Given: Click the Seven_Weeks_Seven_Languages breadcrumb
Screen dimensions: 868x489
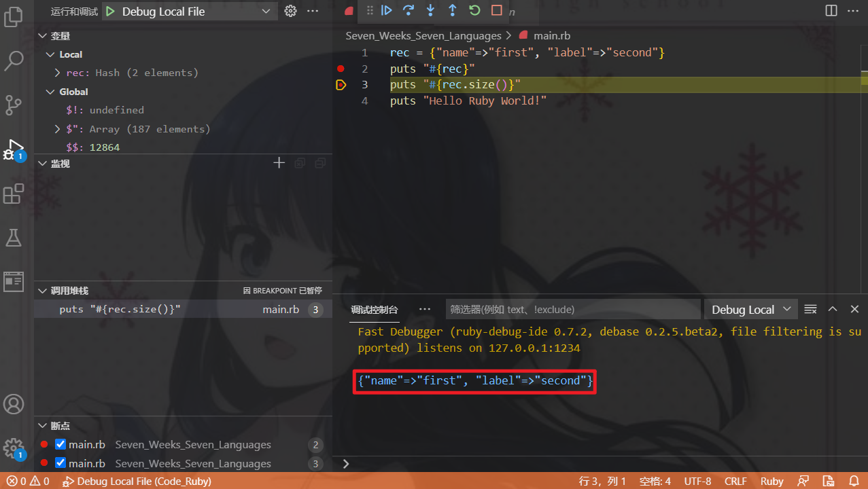Looking at the screenshot, I should coord(423,35).
